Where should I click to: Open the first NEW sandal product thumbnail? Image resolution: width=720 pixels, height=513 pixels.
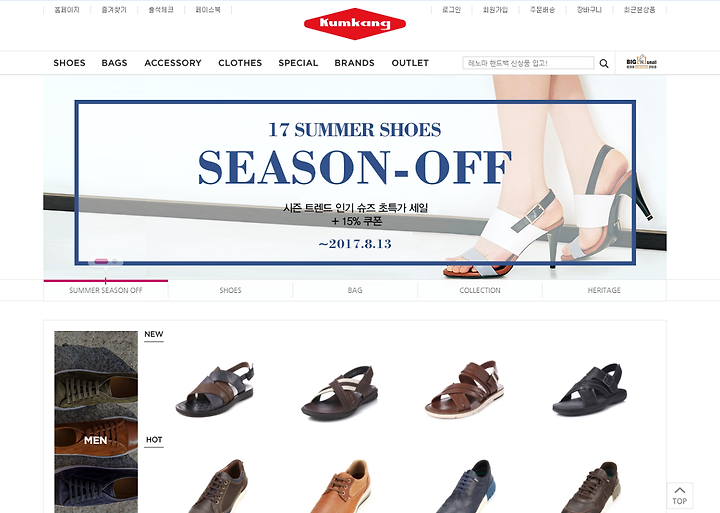click(x=214, y=389)
